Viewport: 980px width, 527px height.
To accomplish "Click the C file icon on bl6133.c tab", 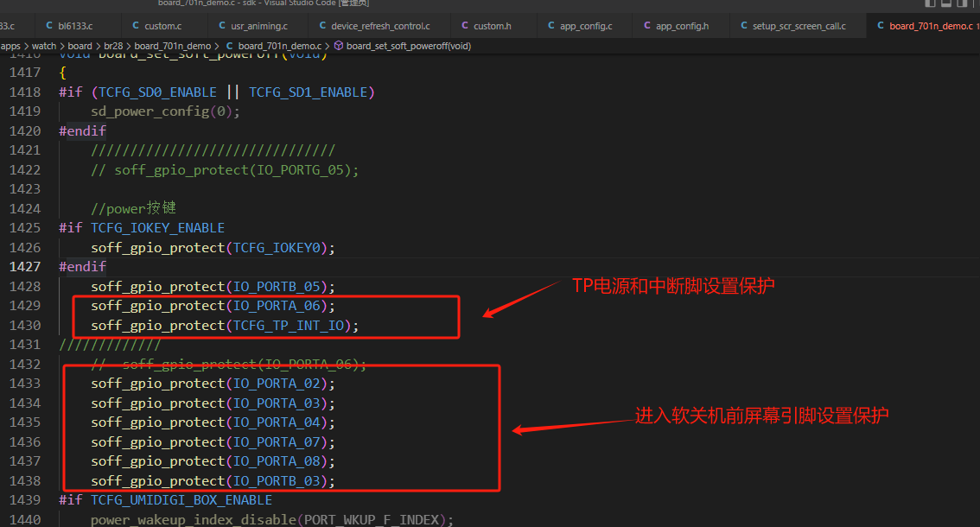I will [49, 26].
